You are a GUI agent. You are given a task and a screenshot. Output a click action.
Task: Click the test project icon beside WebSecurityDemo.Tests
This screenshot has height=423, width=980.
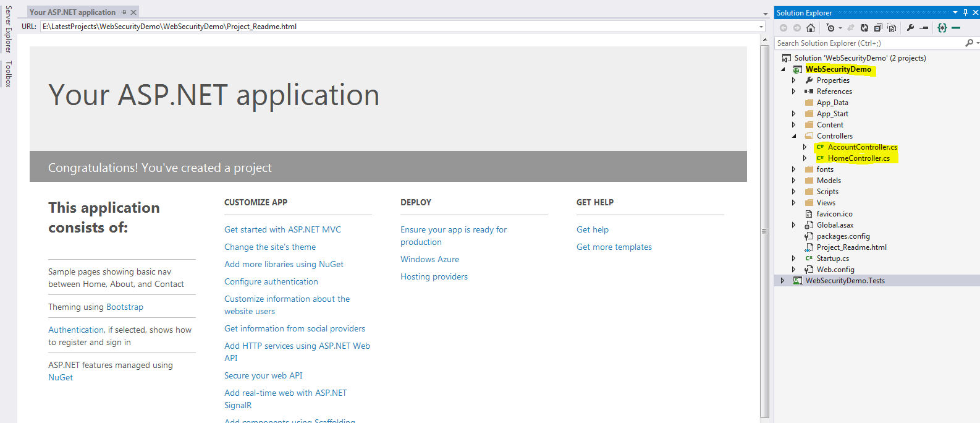(798, 281)
